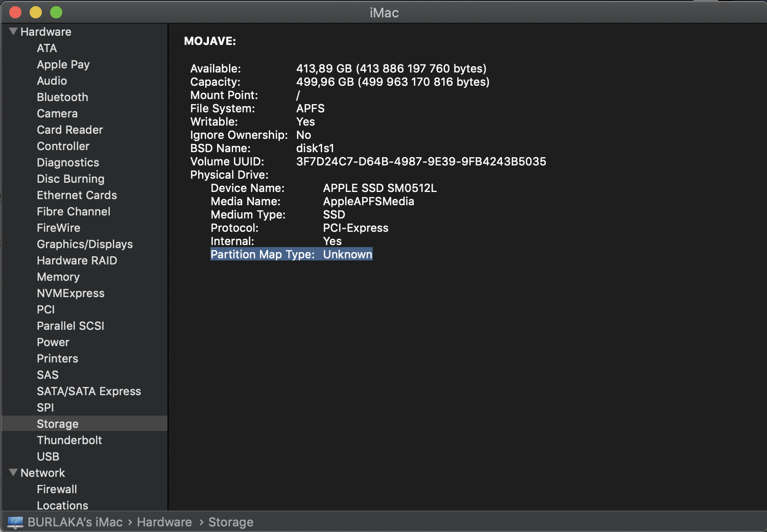Viewport: 767px width, 532px height.
Task: Open SPI in the Hardware list
Action: [45, 407]
